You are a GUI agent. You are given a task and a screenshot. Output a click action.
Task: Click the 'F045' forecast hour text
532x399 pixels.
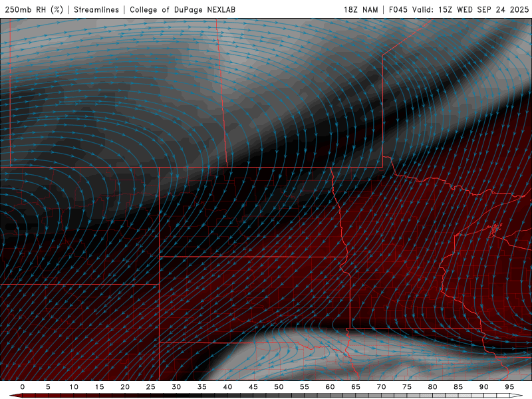point(398,9)
